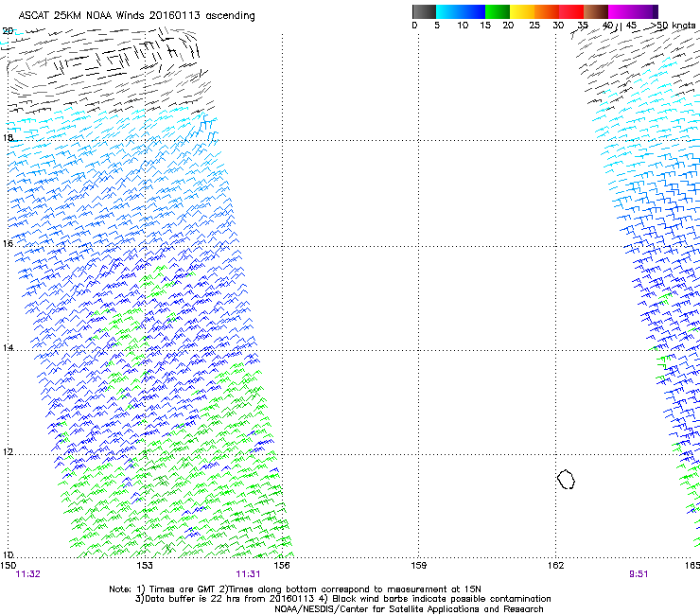700x615 pixels.
Task: Pick the yellow 20-25 knots legend swatch
Action: coord(522,11)
